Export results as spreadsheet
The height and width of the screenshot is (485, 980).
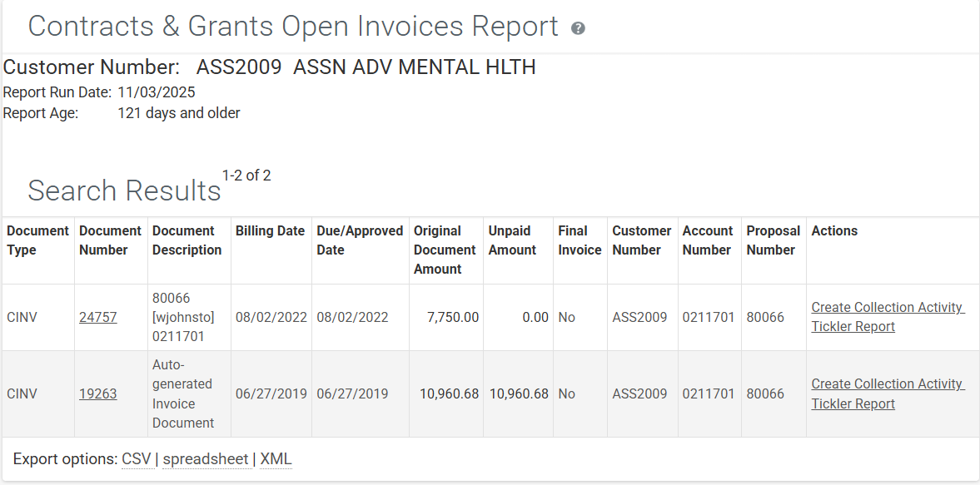pos(205,459)
